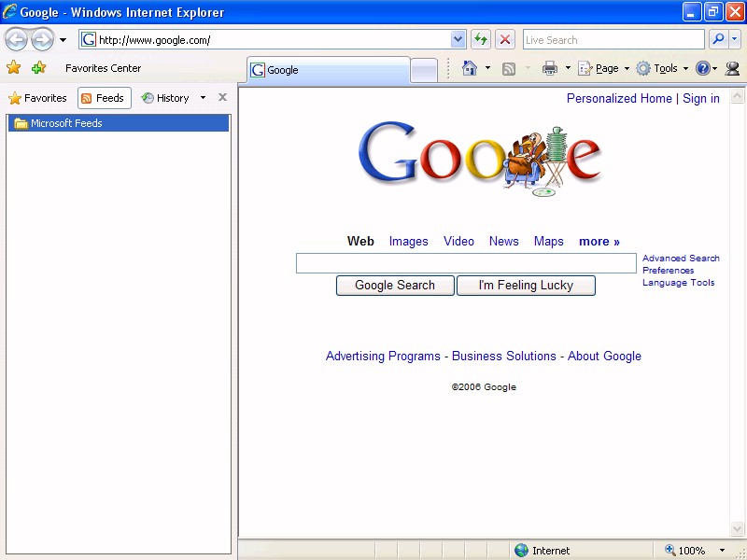Screen dimensions: 747x560
Task: Open the zoom level dropdown arrow
Action: point(722,551)
